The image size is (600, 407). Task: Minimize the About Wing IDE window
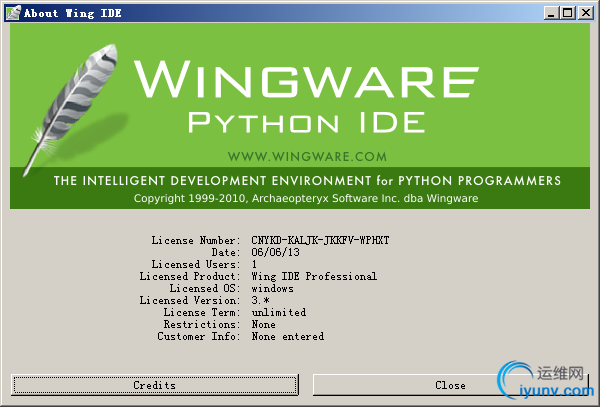551,13
